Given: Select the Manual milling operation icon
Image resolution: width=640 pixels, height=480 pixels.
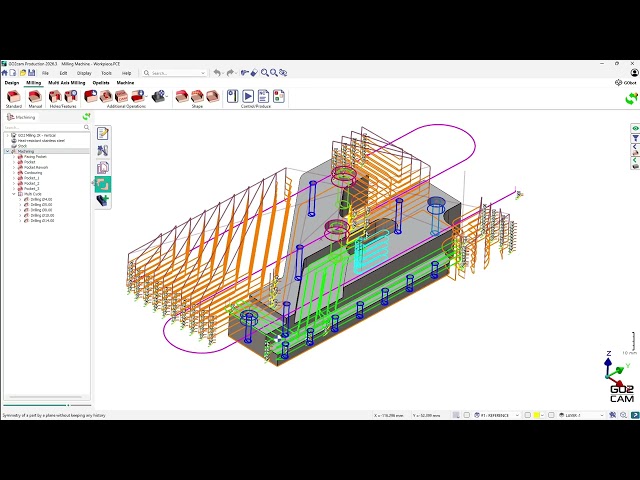Looking at the screenshot, I should coord(35,97).
